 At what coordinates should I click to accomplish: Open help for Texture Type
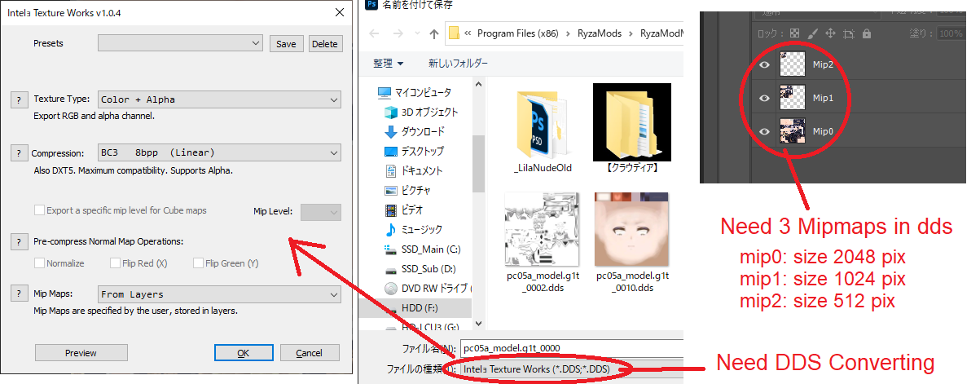(19, 99)
